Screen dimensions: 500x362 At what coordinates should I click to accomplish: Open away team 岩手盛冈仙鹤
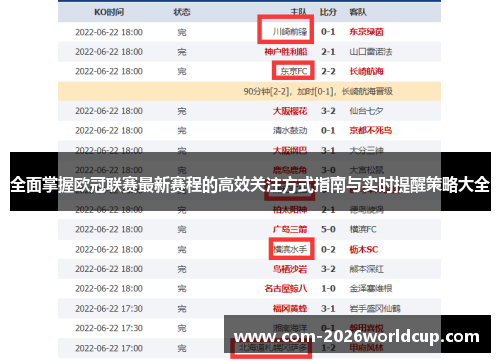375,309
